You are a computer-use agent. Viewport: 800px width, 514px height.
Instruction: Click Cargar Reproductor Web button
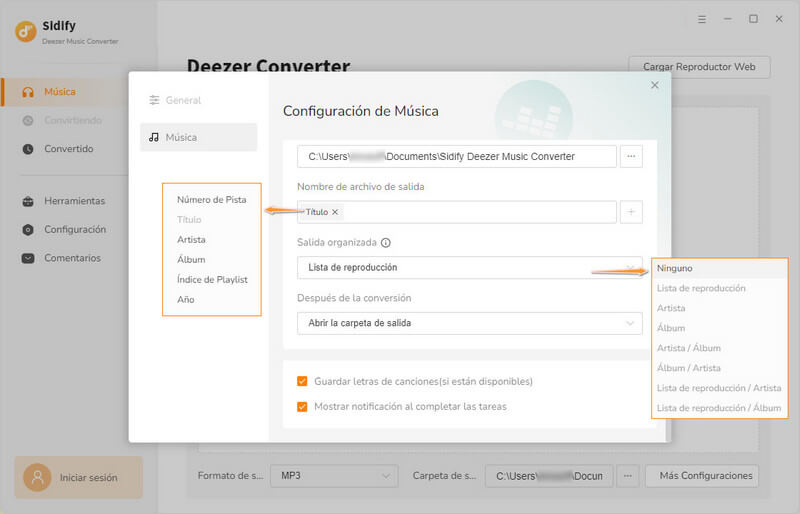click(699, 67)
